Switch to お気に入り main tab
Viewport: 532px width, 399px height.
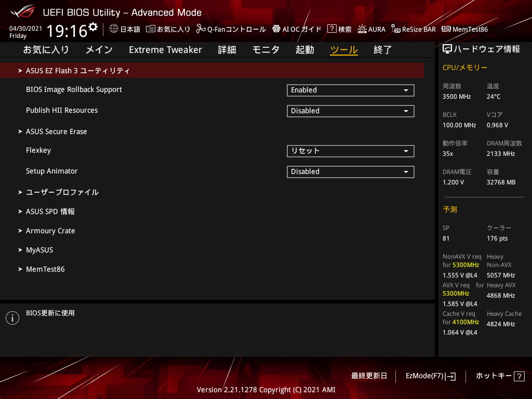click(46, 50)
